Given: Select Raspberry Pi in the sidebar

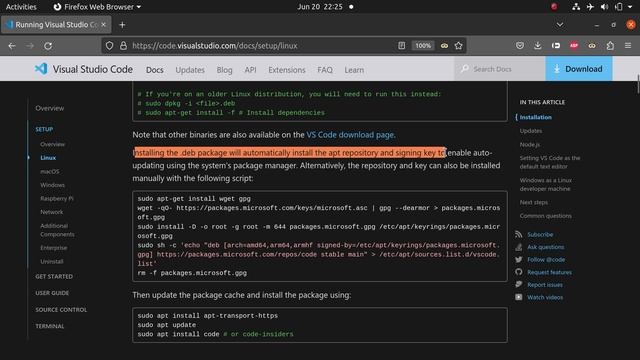Looking at the screenshot, I should [57, 198].
